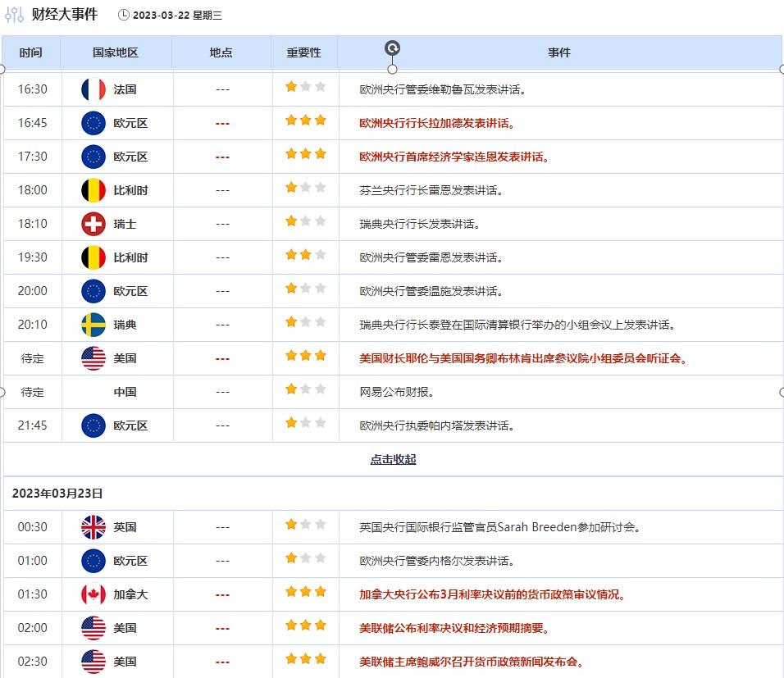Click the Belgium flag icon at 18:00

[x=93, y=190]
